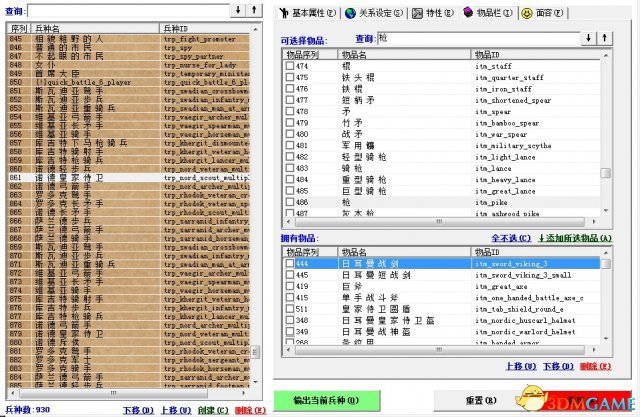Click the available items list scrollbar up arrow
The width and height of the screenshot is (640, 417).
[x=606, y=55]
